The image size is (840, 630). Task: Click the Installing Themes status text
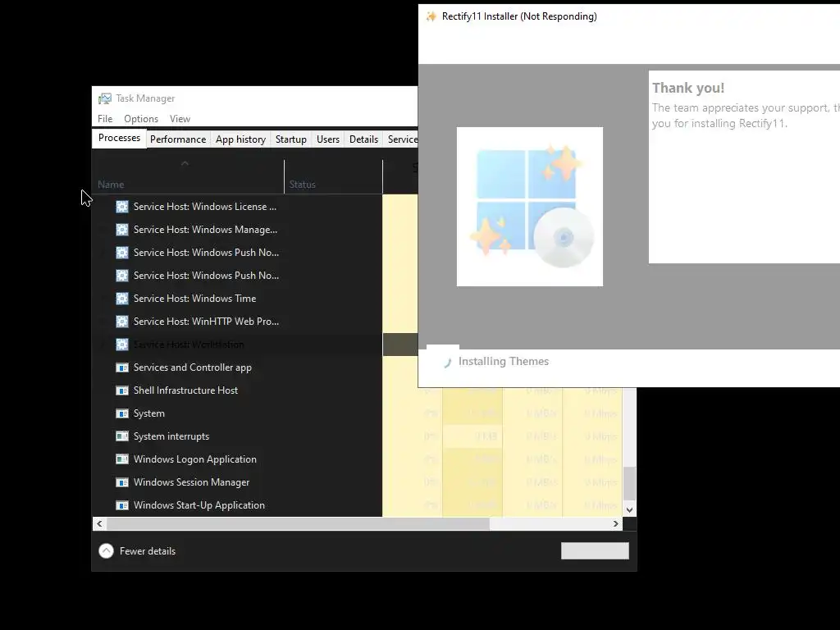(504, 362)
